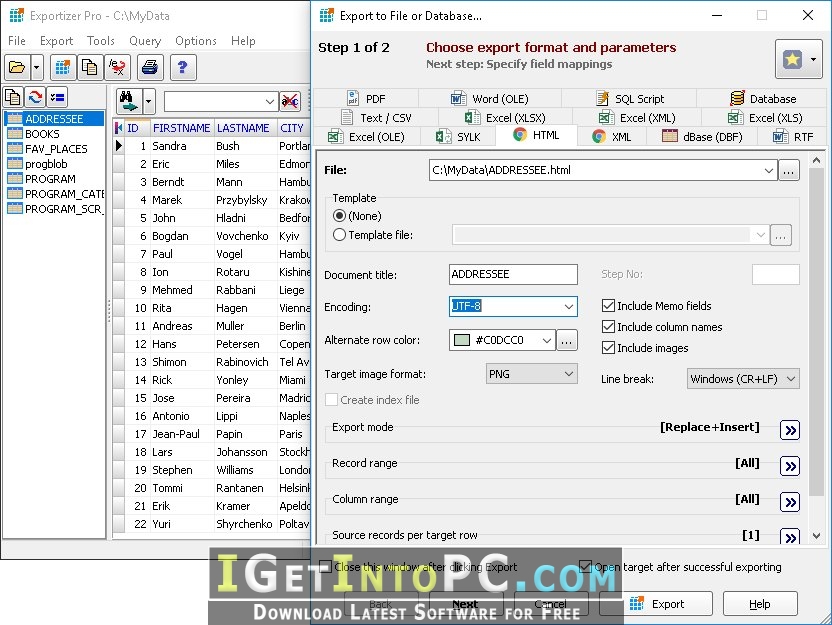832x625 pixels.
Task: Expand the Record range section
Action: point(790,466)
